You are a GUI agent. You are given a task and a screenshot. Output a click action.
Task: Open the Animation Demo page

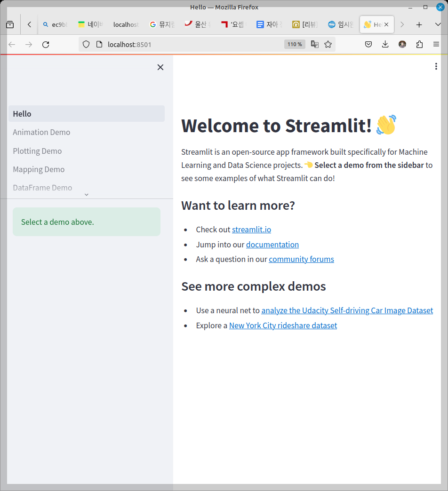click(x=41, y=132)
